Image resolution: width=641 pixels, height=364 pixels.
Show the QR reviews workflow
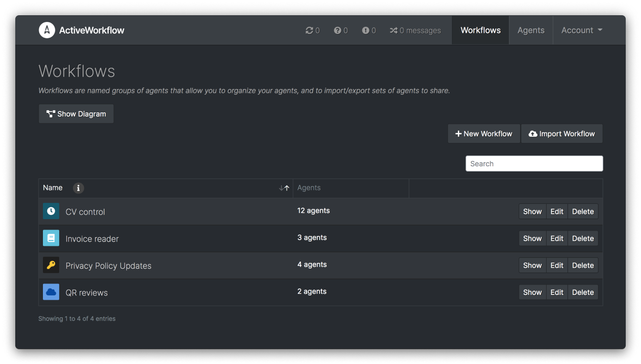(x=532, y=292)
